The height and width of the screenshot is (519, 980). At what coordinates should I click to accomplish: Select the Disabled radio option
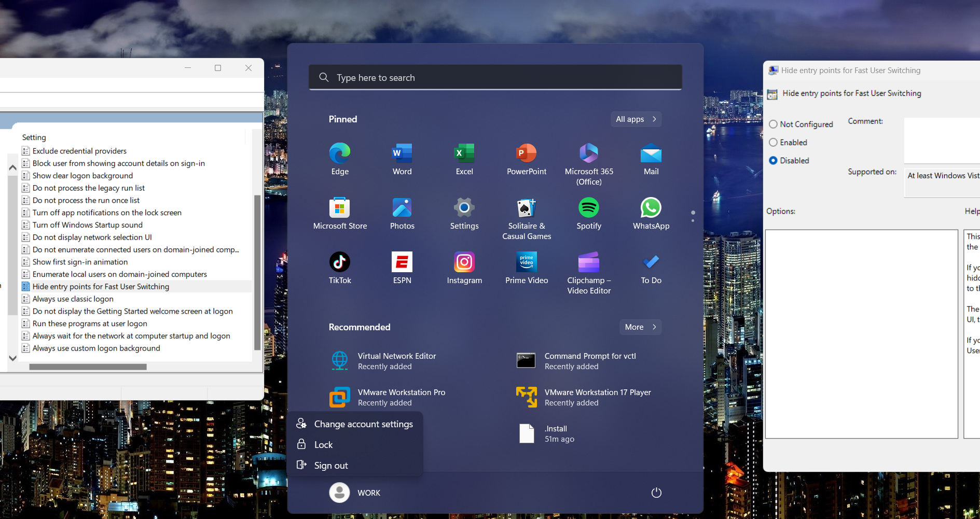pyautogui.click(x=773, y=161)
